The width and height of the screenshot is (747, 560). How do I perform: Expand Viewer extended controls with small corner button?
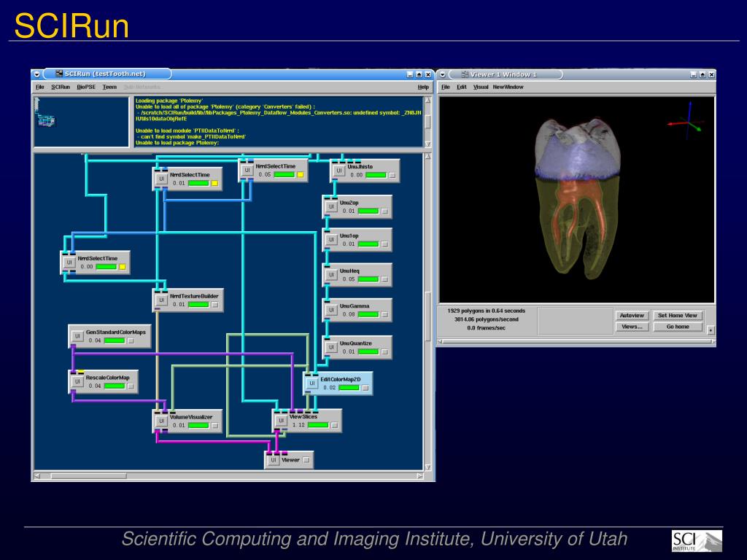point(711,330)
